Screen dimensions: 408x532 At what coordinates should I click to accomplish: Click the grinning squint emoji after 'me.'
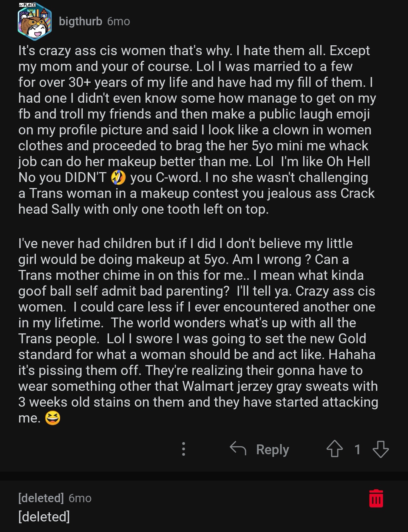[53, 418]
